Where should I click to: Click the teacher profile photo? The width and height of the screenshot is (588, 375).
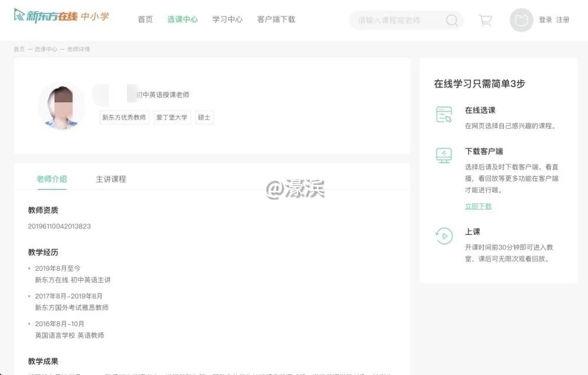[x=62, y=106]
